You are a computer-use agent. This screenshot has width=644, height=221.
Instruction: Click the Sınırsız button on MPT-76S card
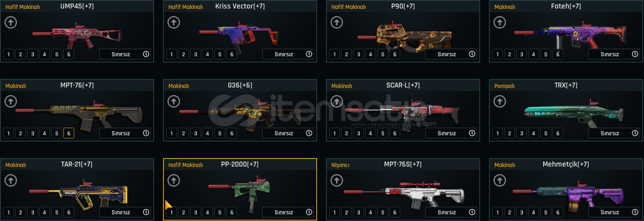click(x=451, y=212)
